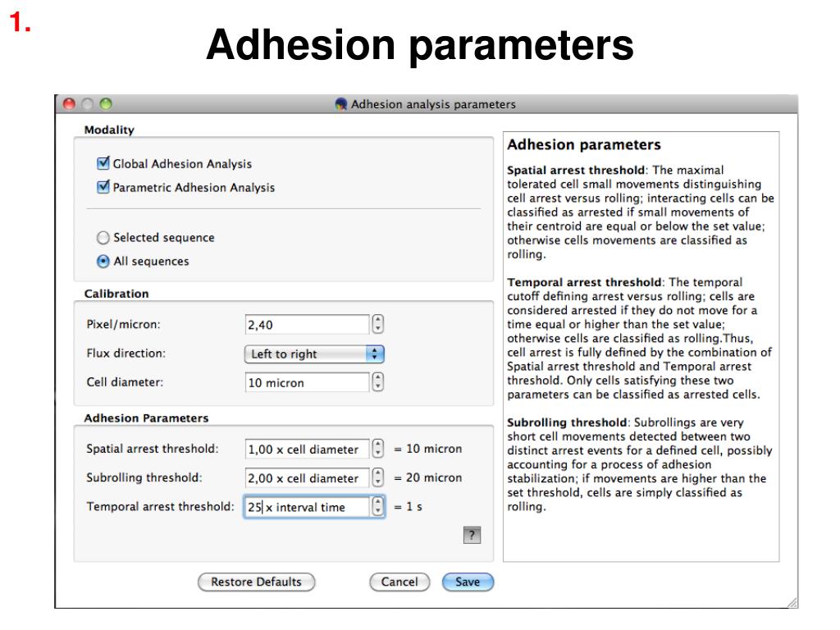Click the Temporal arrest threshold stepper
The image size is (840, 630).
tap(377, 506)
